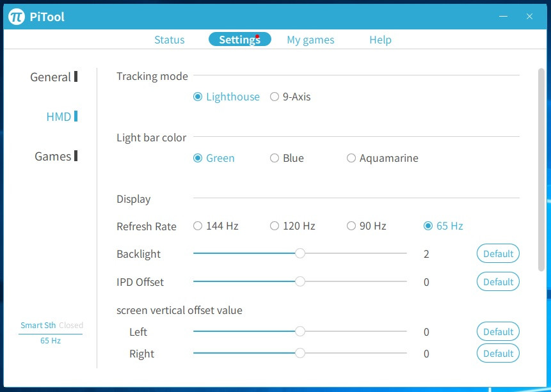Select 9-Axis tracking mode

click(x=275, y=97)
